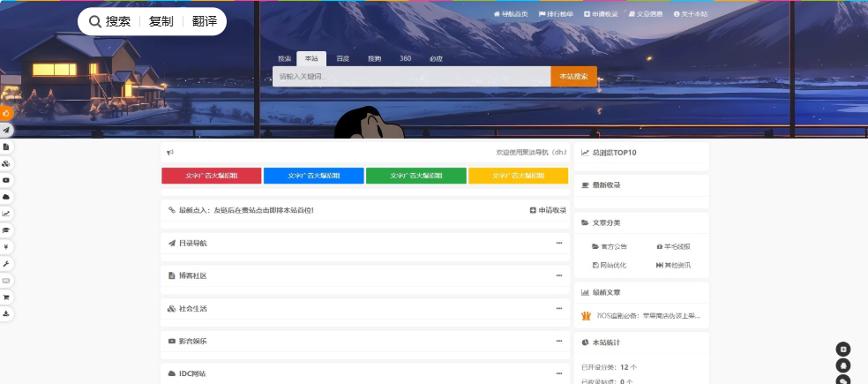Click the shopping cart sidebar icon

6,297
